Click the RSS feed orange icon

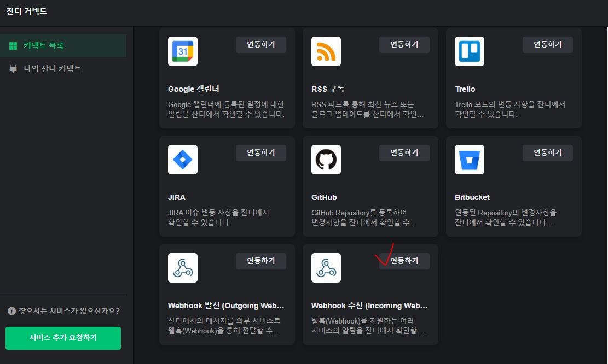[326, 51]
